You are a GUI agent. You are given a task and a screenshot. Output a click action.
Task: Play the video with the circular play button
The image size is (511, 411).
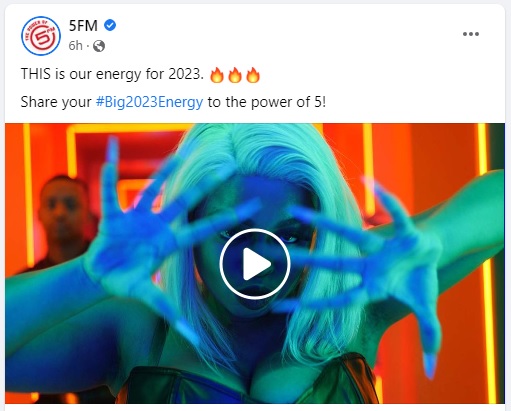255,264
